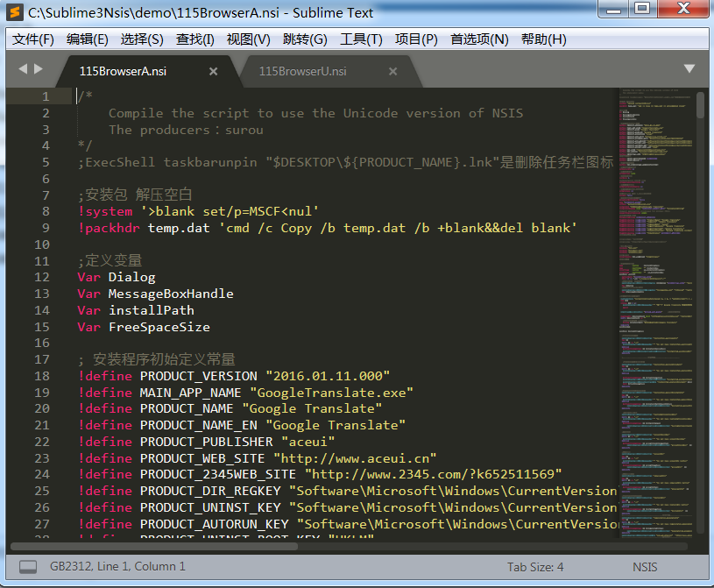Image resolution: width=714 pixels, height=588 pixels.
Task: Click 'PRODUCT_PUBLISHER' define name
Action: coord(206,442)
